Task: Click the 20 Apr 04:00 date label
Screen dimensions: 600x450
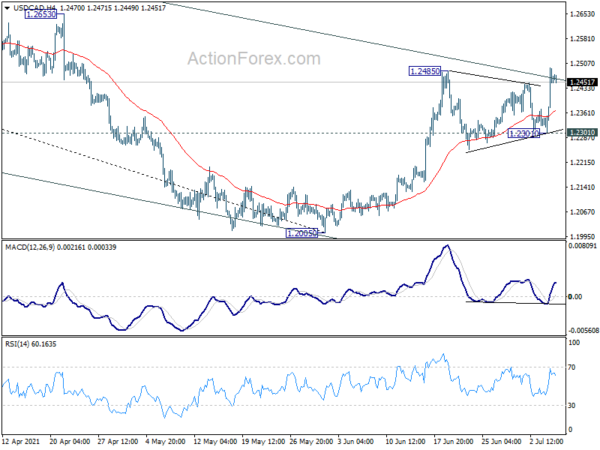Action: point(70,441)
